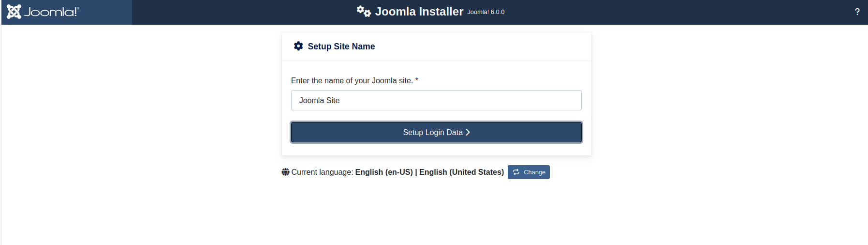Viewport: 868px width, 245px height.
Task: Click the 'English (en-US)' language text
Action: [x=384, y=172]
